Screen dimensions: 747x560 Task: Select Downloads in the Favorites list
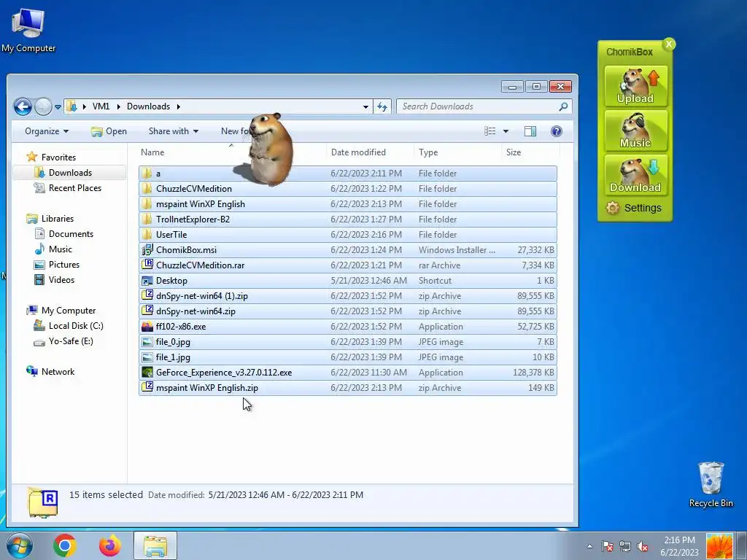point(70,173)
